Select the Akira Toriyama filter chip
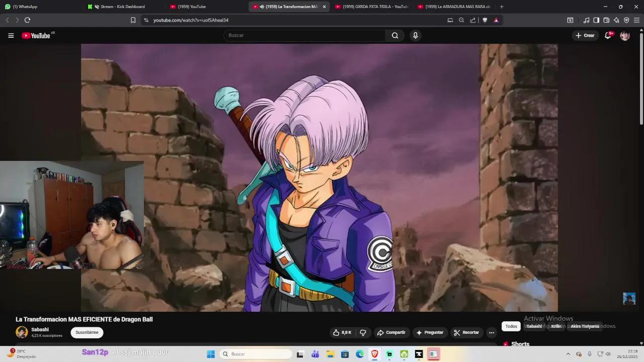 coord(585,326)
